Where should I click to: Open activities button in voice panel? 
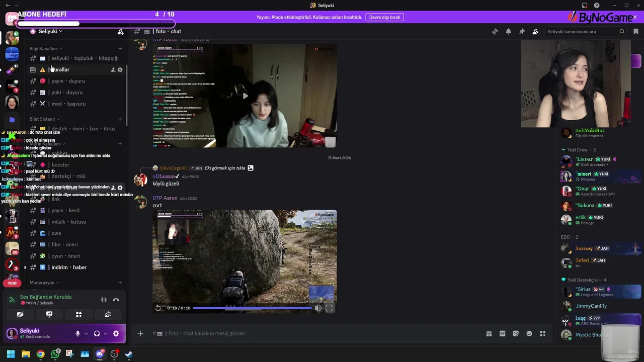point(78,314)
